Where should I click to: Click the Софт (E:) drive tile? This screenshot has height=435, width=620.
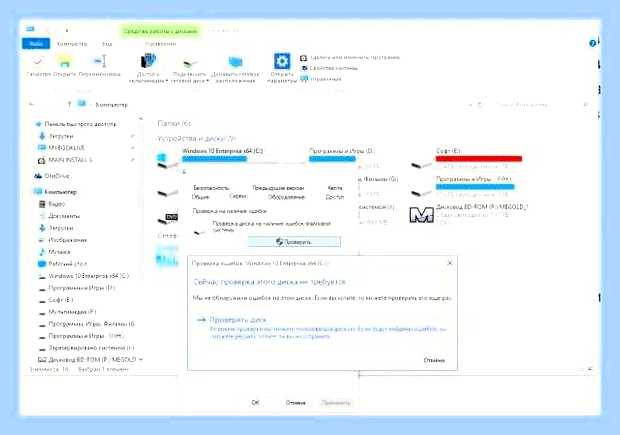(467, 158)
